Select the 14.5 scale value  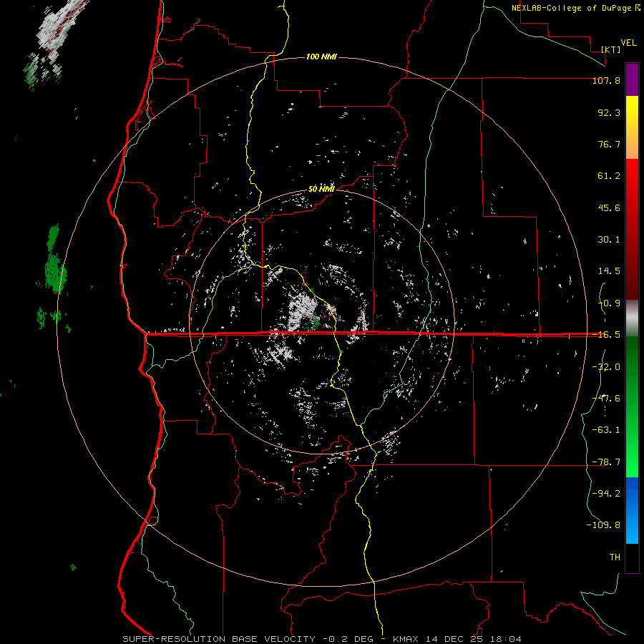point(609,271)
